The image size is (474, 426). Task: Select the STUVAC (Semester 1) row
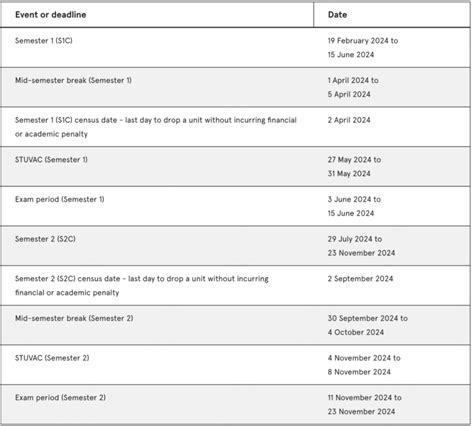pos(235,166)
